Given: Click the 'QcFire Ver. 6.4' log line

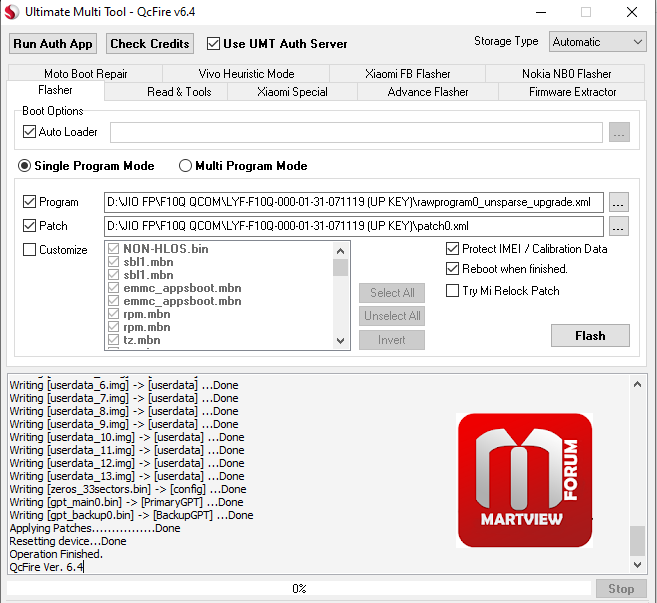Looking at the screenshot, I should pyautogui.click(x=47, y=567).
